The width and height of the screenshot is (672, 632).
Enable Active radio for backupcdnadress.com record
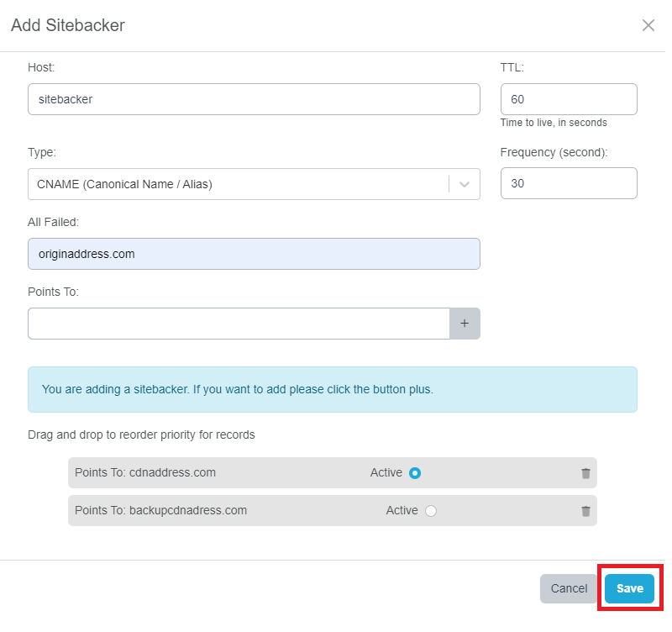pyautogui.click(x=431, y=511)
